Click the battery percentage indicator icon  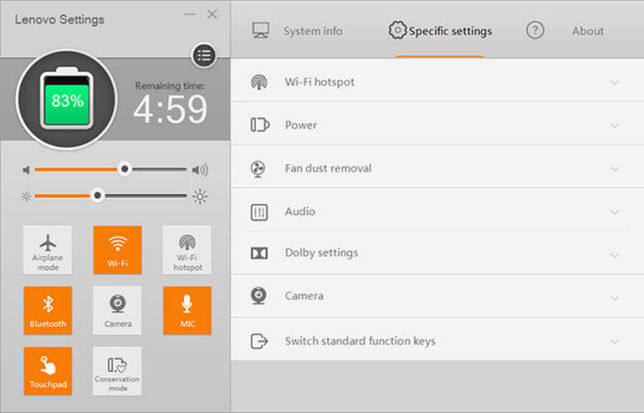(x=67, y=99)
